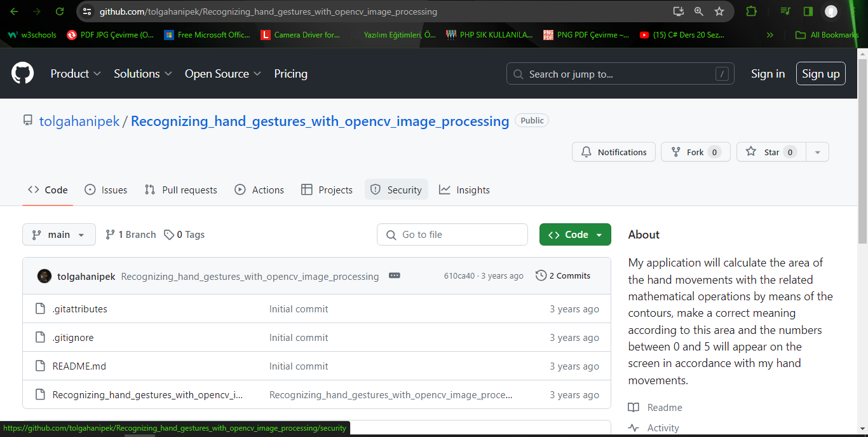Star this repository
The height and width of the screenshot is (437, 868).
point(771,152)
